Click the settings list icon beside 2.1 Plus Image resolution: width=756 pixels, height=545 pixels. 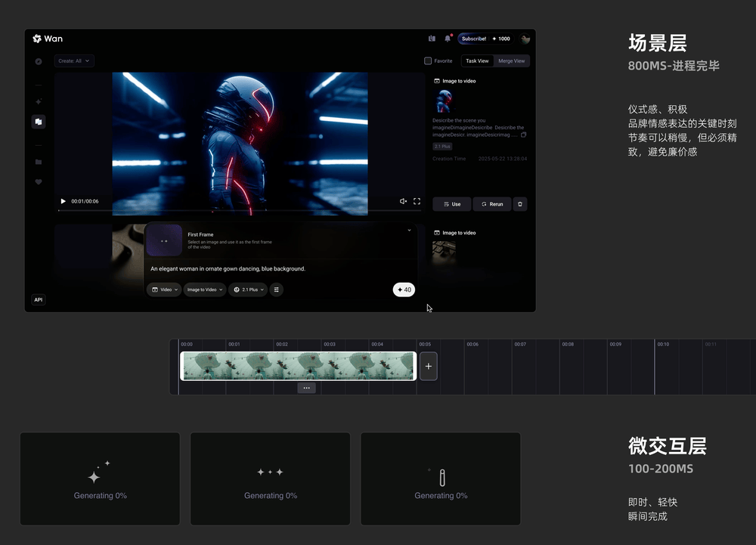(276, 290)
